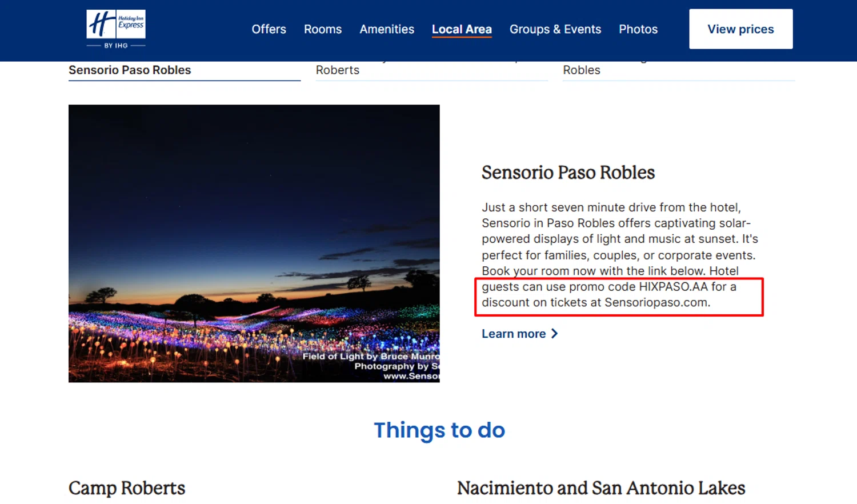Screen dimensions: 857x504
Task: Open the Offers menu item
Action: click(269, 29)
